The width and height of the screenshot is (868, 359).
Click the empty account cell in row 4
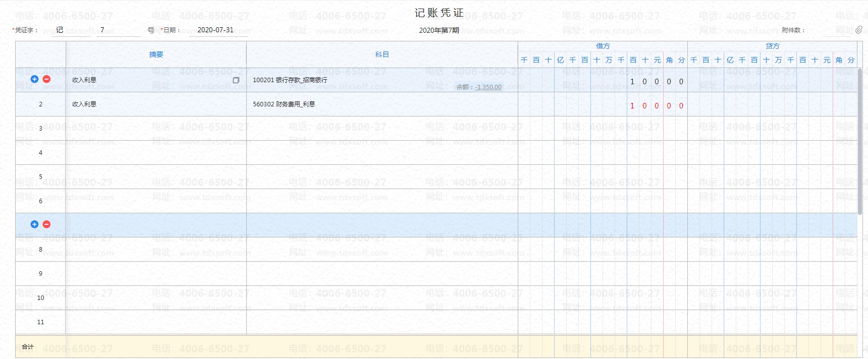(x=382, y=153)
